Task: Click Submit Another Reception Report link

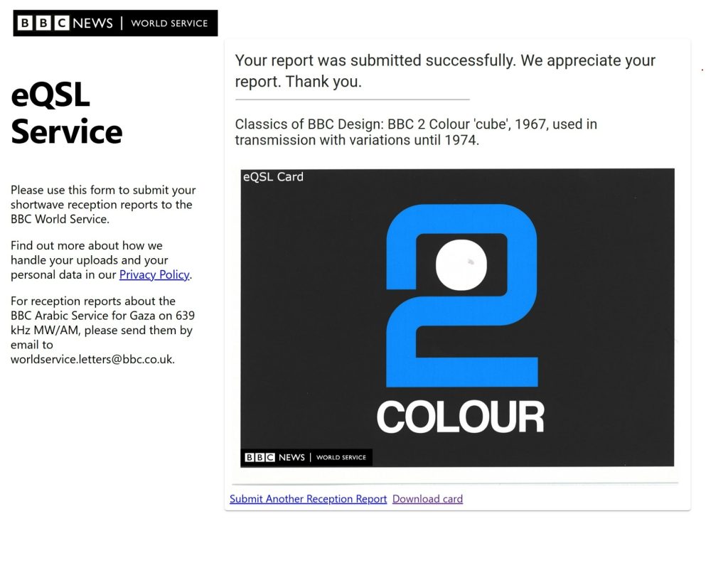Action: [x=308, y=499]
